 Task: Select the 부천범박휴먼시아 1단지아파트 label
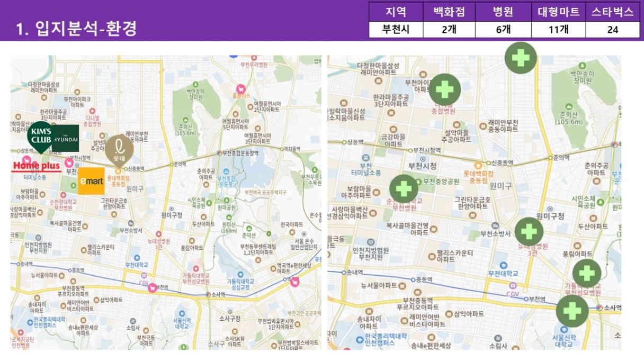click(275, 324)
